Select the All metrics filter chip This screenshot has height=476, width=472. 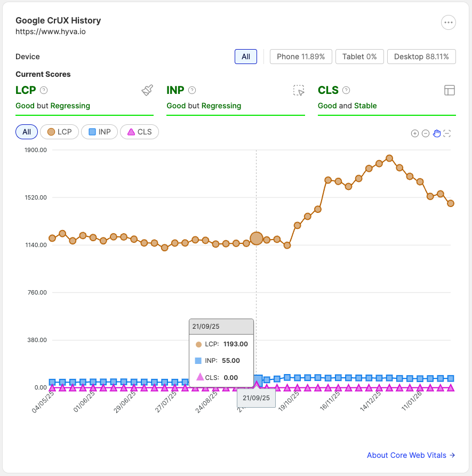[x=26, y=132]
